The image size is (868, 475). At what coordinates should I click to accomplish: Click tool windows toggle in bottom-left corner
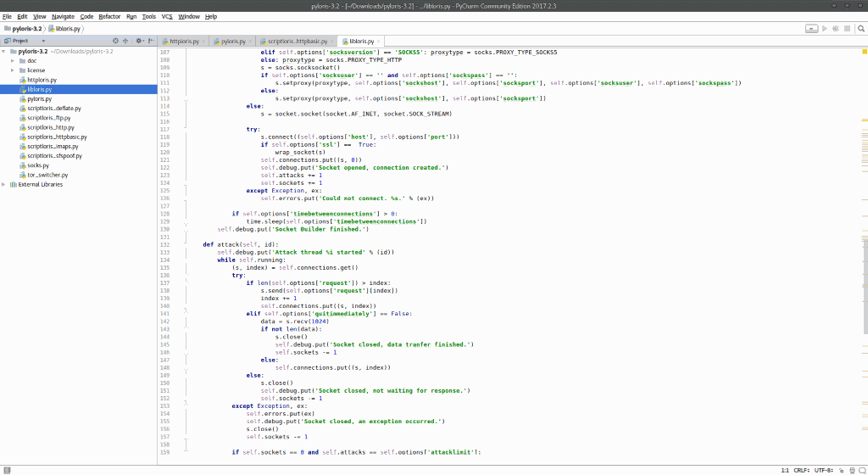pos(7,470)
